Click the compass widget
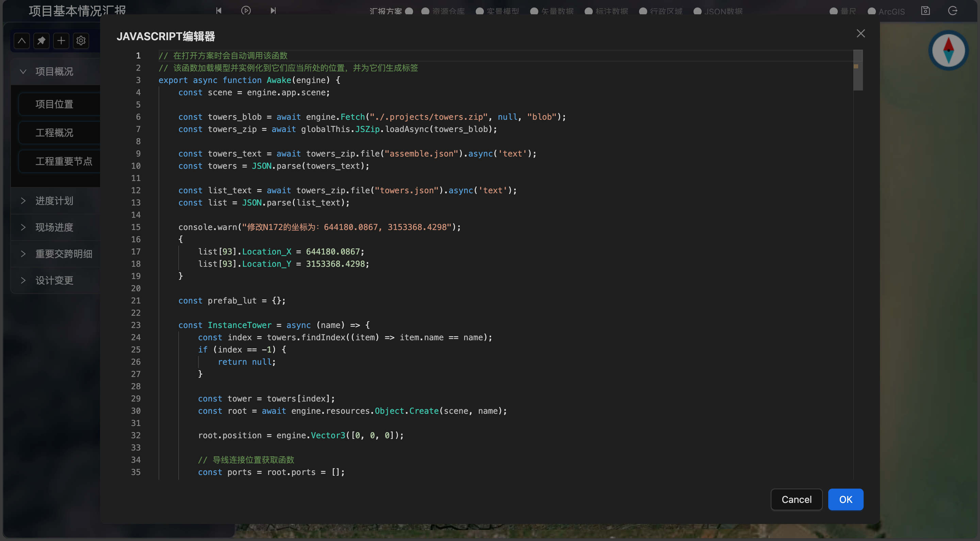The height and width of the screenshot is (541, 980). (x=948, y=50)
